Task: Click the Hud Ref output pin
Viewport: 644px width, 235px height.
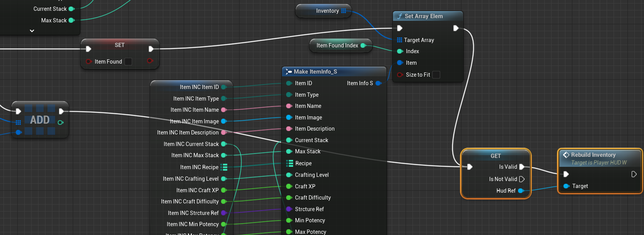Action: 521,191
